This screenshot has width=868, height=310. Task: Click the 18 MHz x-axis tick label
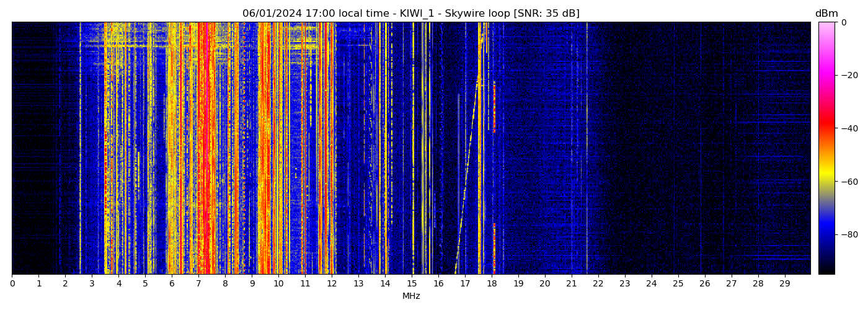pyautogui.click(x=492, y=284)
